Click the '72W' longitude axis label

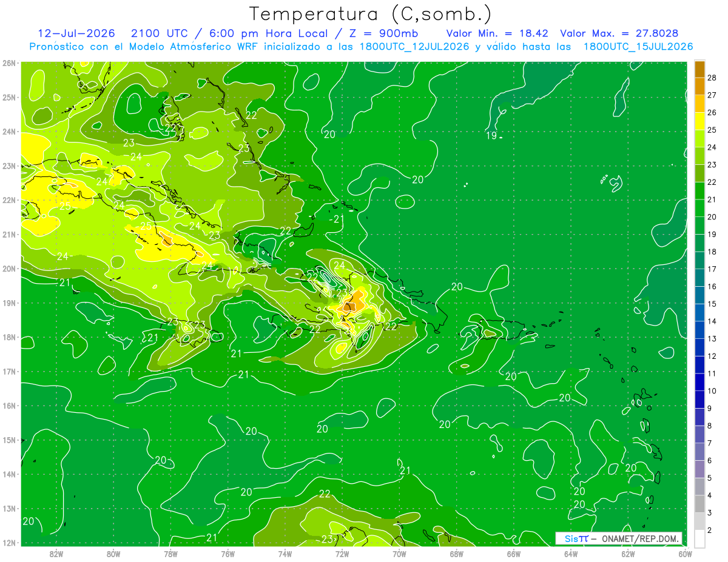(342, 553)
